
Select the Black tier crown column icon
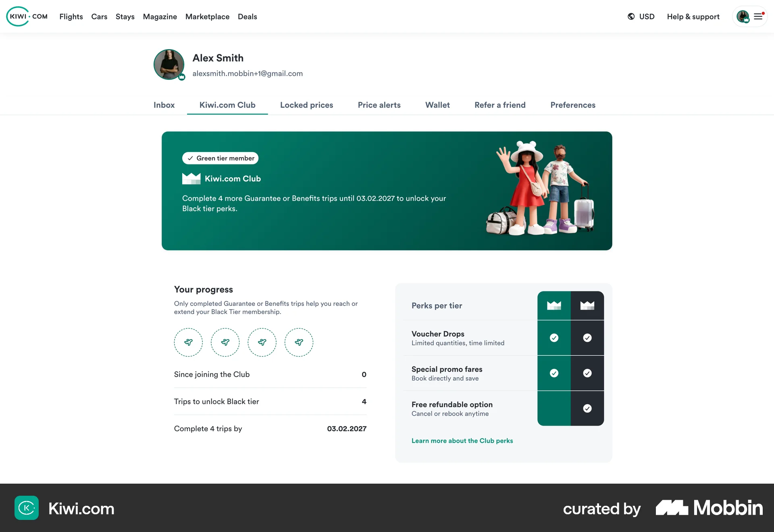tap(587, 305)
